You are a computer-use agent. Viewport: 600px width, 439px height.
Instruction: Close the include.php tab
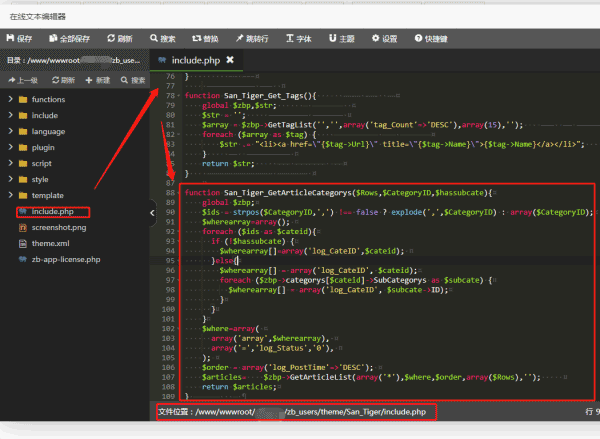tap(229, 60)
